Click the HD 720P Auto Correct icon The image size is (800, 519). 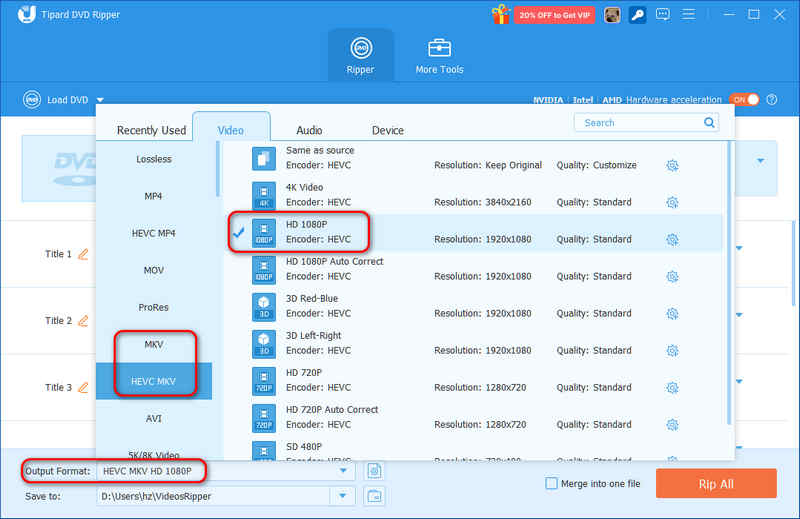click(x=264, y=418)
